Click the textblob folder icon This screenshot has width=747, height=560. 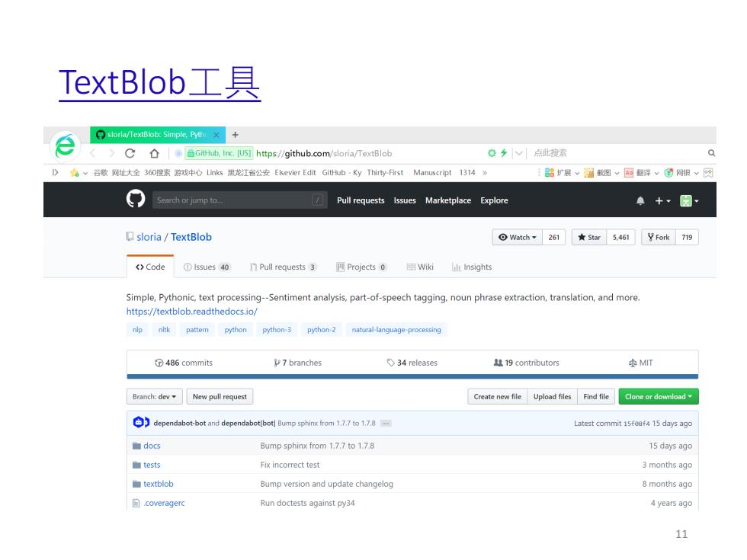pos(136,484)
